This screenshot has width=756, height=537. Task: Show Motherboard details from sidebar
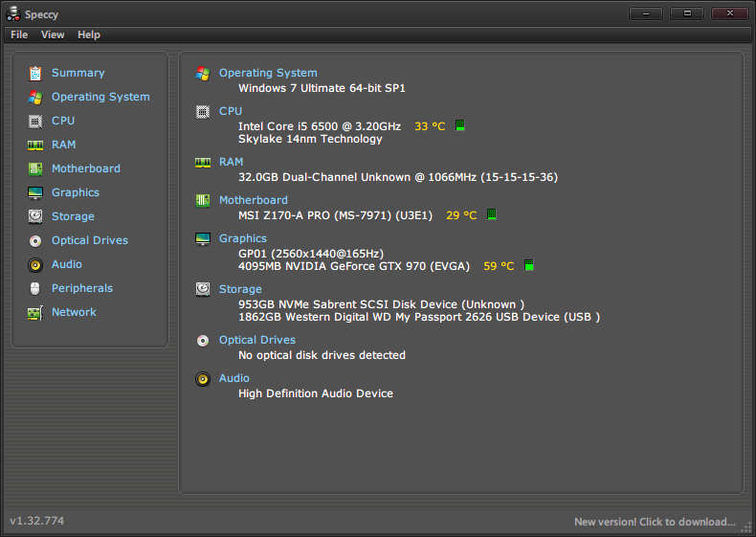click(86, 168)
